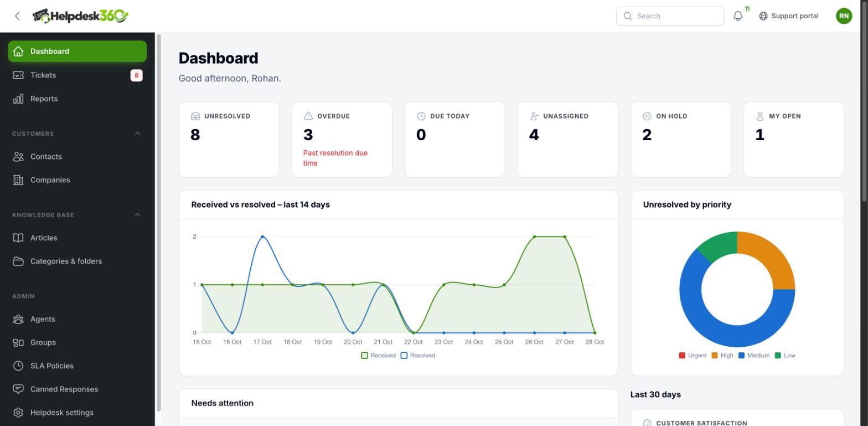Collapse the Knowledge Base sidebar section
The image size is (868, 426).
[137, 215]
